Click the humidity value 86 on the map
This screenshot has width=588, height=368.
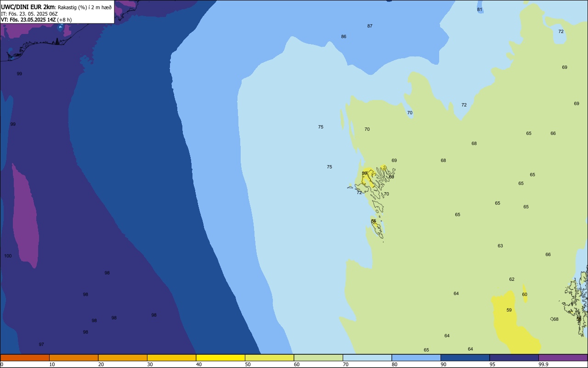[x=344, y=37]
